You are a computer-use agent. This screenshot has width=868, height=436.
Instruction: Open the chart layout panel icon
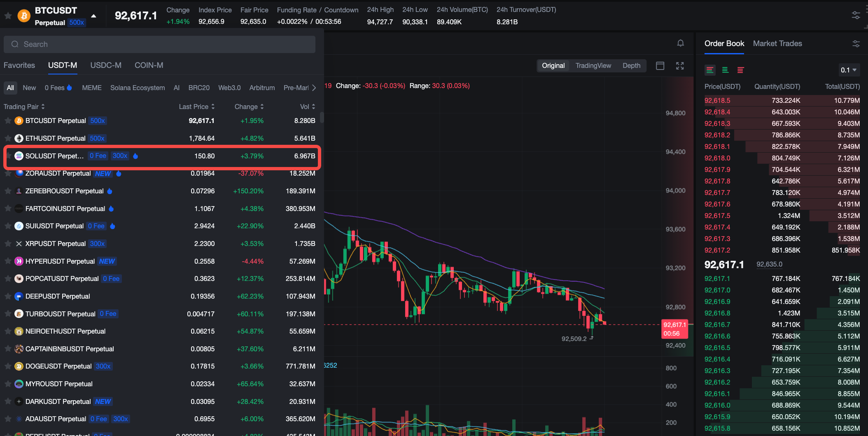[x=660, y=66]
